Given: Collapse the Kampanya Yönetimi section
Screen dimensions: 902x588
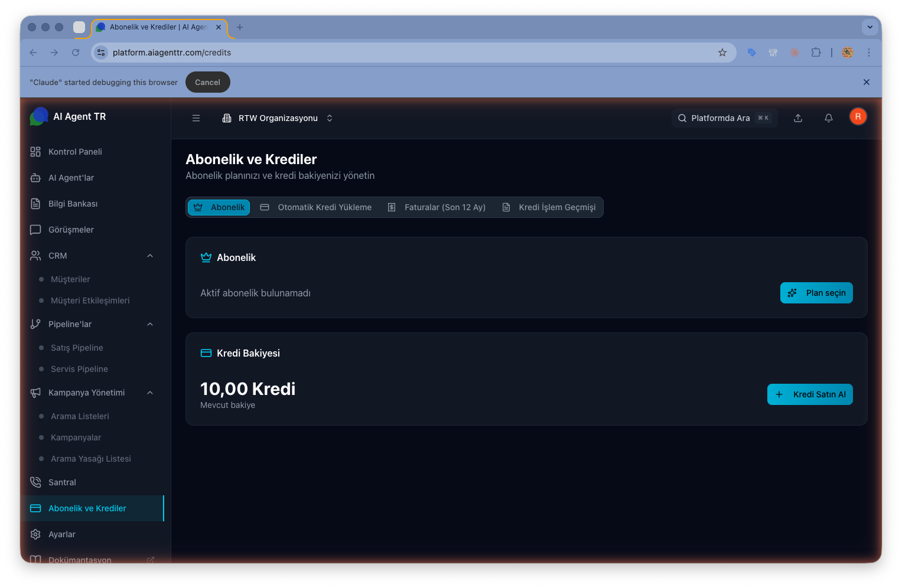Looking at the screenshot, I should (x=150, y=393).
